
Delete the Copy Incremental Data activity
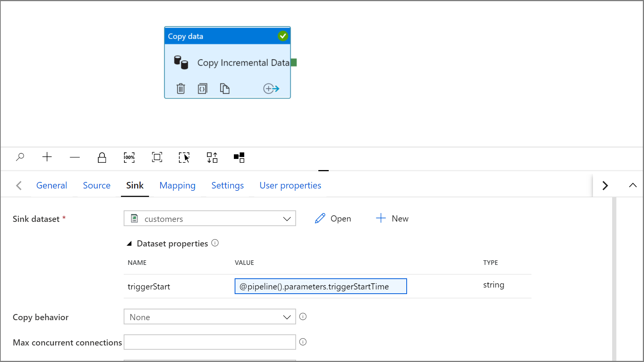(x=180, y=89)
